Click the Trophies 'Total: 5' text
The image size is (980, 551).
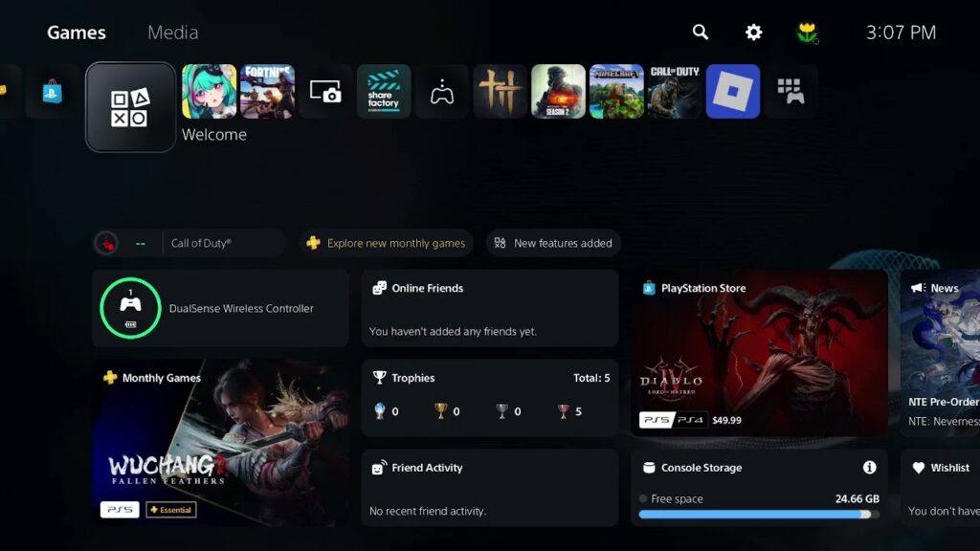[591, 377]
